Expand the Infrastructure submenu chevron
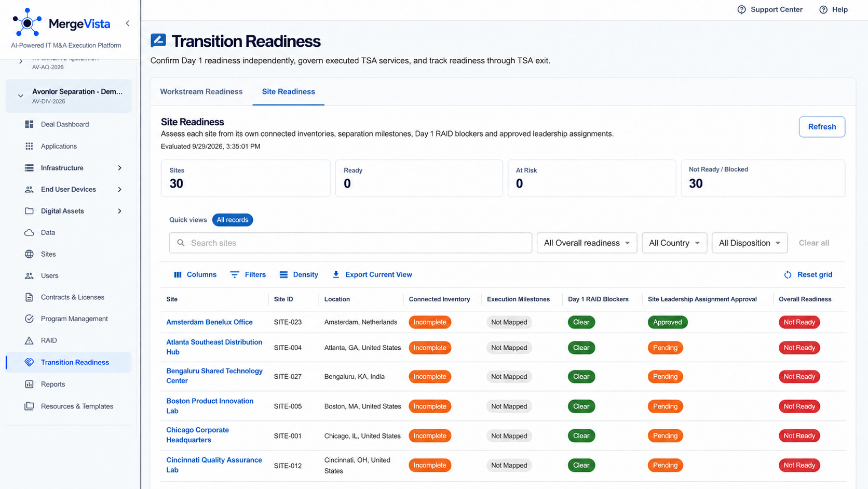 tap(120, 168)
